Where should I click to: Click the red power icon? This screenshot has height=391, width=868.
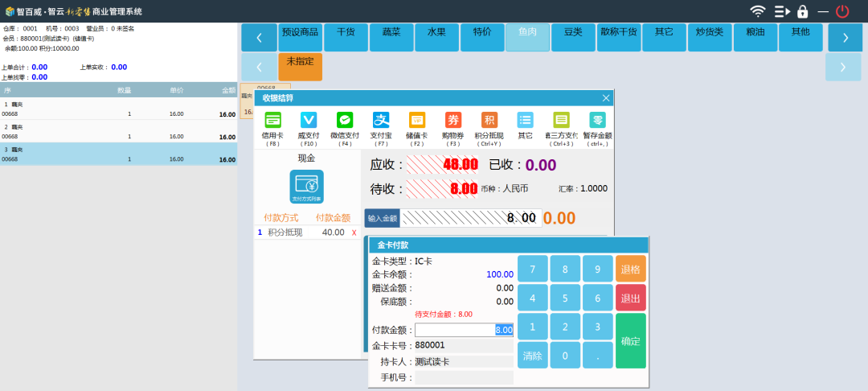(842, 11)
